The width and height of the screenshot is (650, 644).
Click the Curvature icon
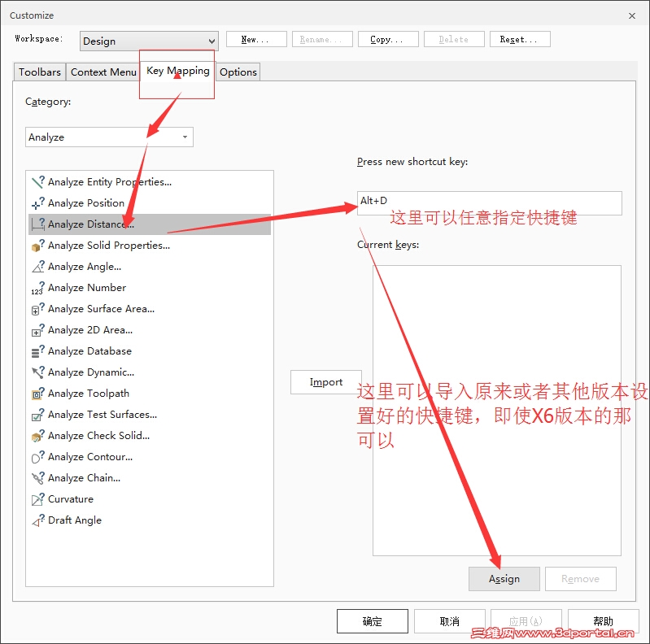click(38, 498)
